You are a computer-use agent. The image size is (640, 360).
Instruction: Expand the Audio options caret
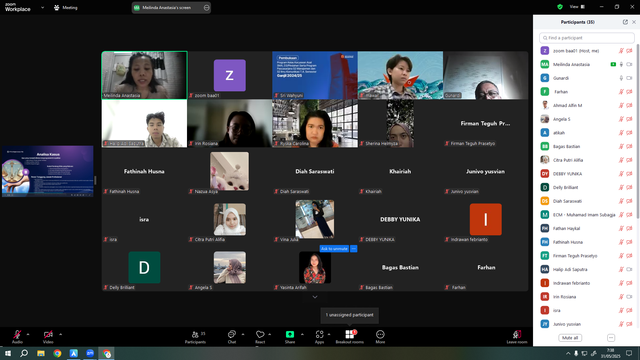tap(28, 334)
